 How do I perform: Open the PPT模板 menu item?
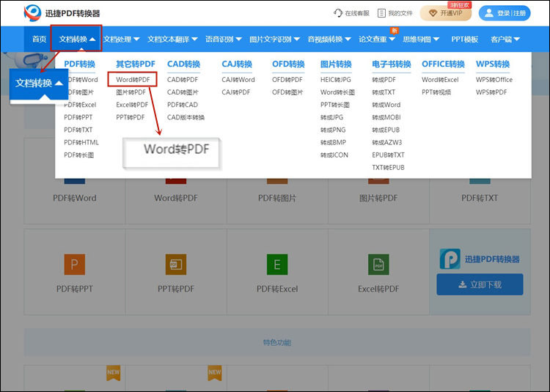465,40
